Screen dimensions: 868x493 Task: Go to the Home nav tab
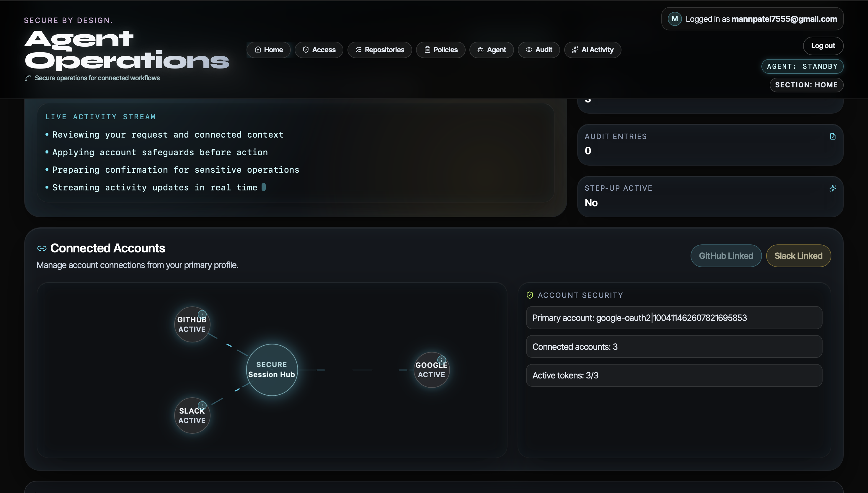click(x=268, y=50)
